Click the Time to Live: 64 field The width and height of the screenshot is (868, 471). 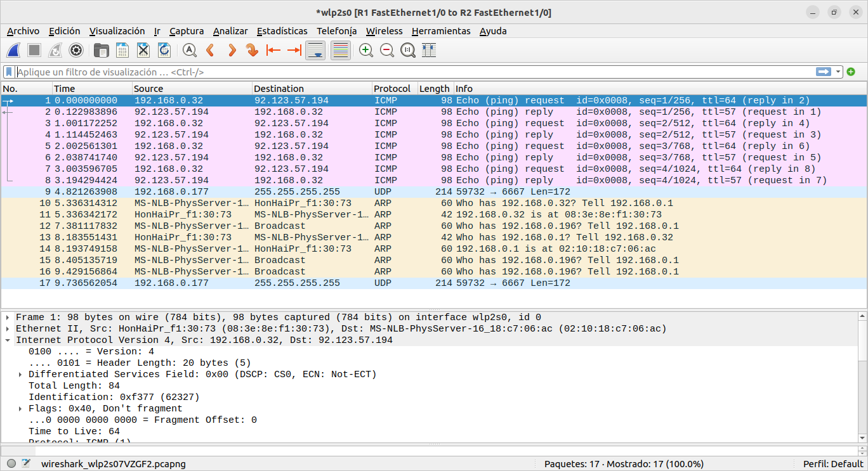point(74,432)
